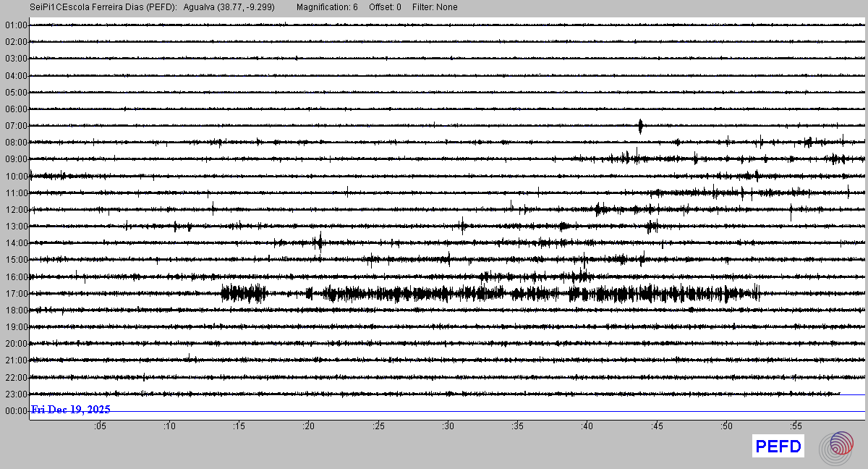Click the 'Magnification: 6' header text
The image size is (868, 469).
327,7
